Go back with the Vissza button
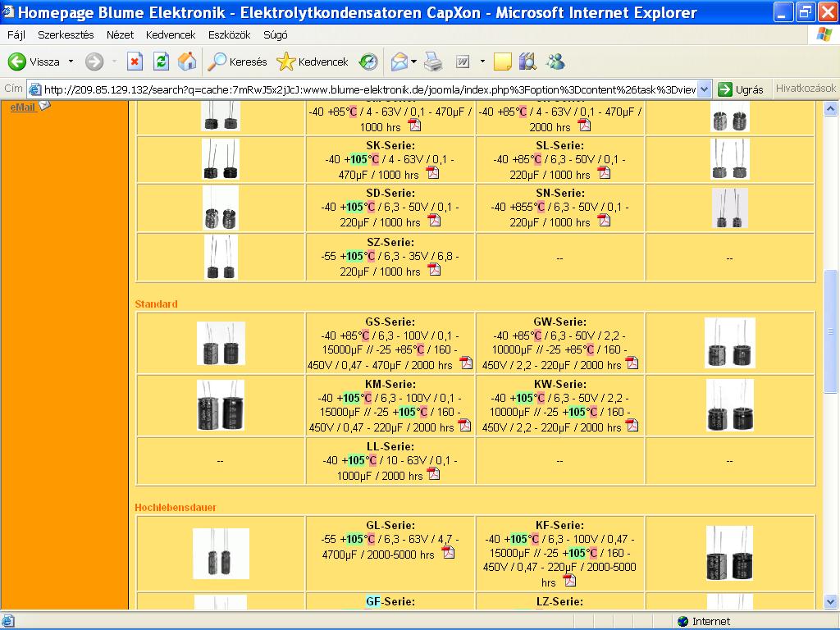This screenshot has width=840, height=630. 34,62
